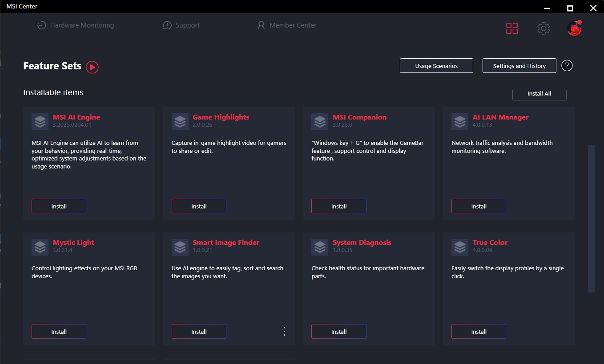604x364 pixels.
Task: Click Easily switch display profiles description
Action: tap(507, 272)
